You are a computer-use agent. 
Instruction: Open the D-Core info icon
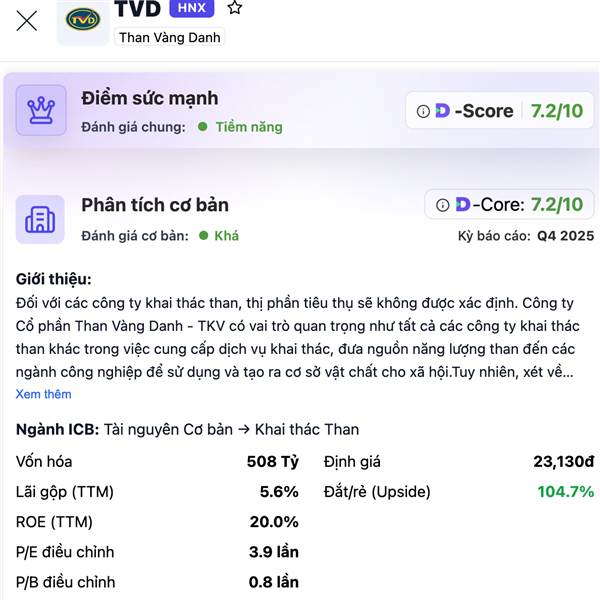442,205
